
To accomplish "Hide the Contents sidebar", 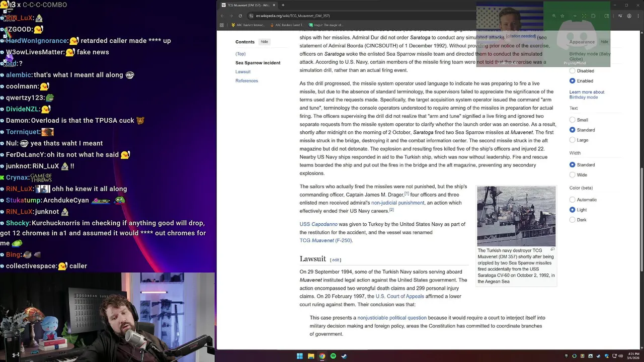I will tap(264, 42).
